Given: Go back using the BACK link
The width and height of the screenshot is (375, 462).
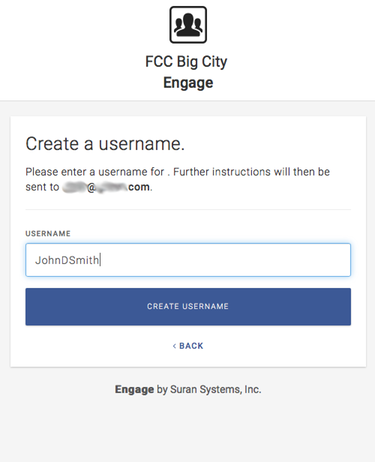Looking at the screenshot, I should (188, 346).
